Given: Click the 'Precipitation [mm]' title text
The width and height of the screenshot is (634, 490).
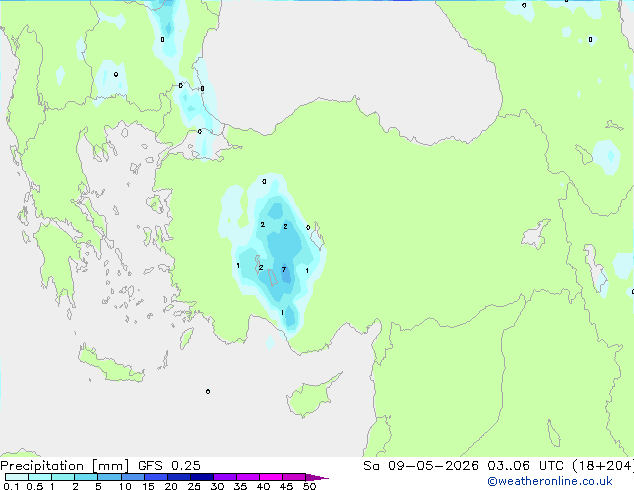Looking at the screenshot, I should tap(65, 466).
